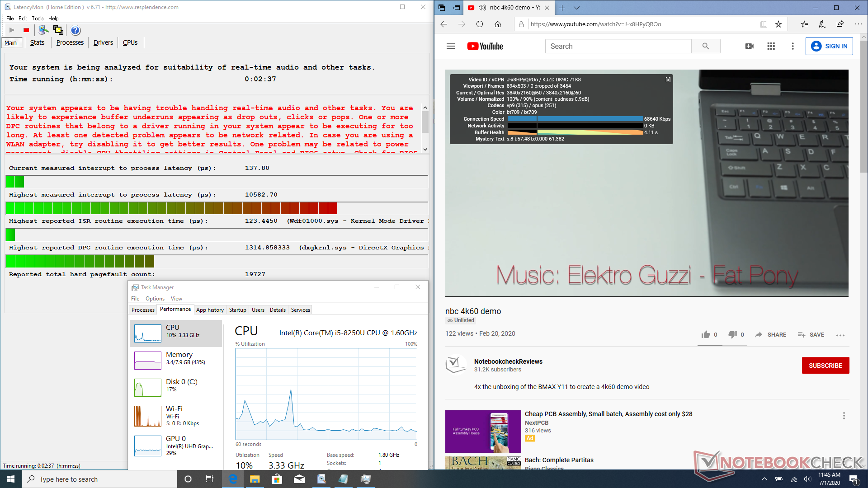Select Wi-Fi in Task Manager performance list
Screen dimensions: 868x488
[x=176, y=416]
